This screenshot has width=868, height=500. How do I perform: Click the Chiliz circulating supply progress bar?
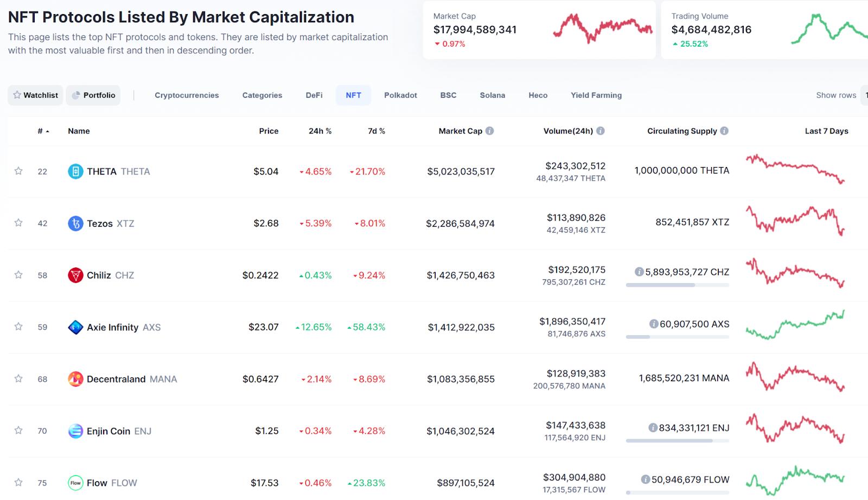pyautogui.click(x=678, y=285)
